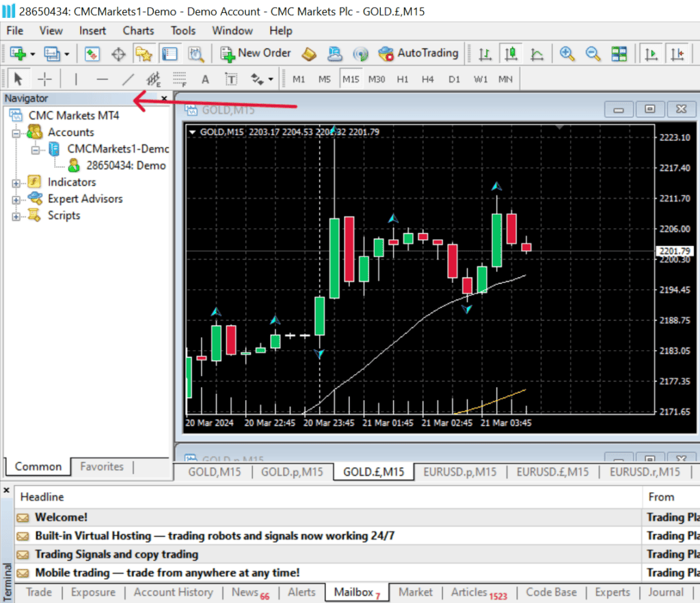Click the CMC Markets MT4 root icon
Screen dimensions: 700x603
click(16, 116)
